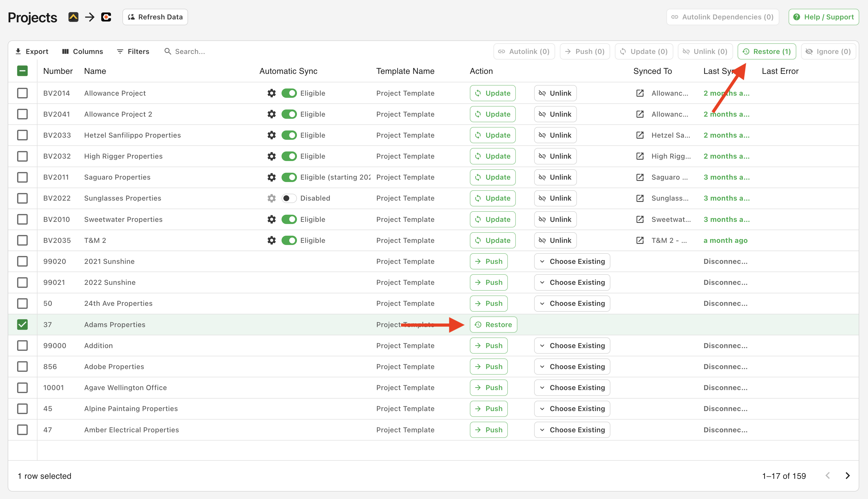
Task: Sort by the Template Name column header
Action: point(405,71)
